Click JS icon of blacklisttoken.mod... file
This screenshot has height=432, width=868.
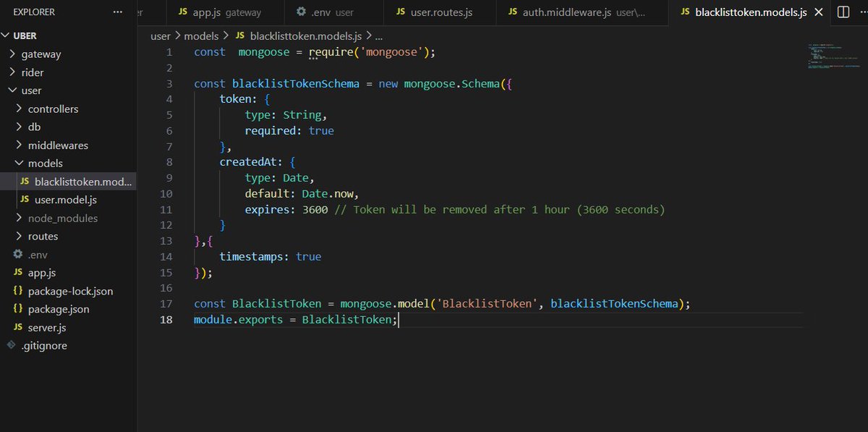coord(25,182)
